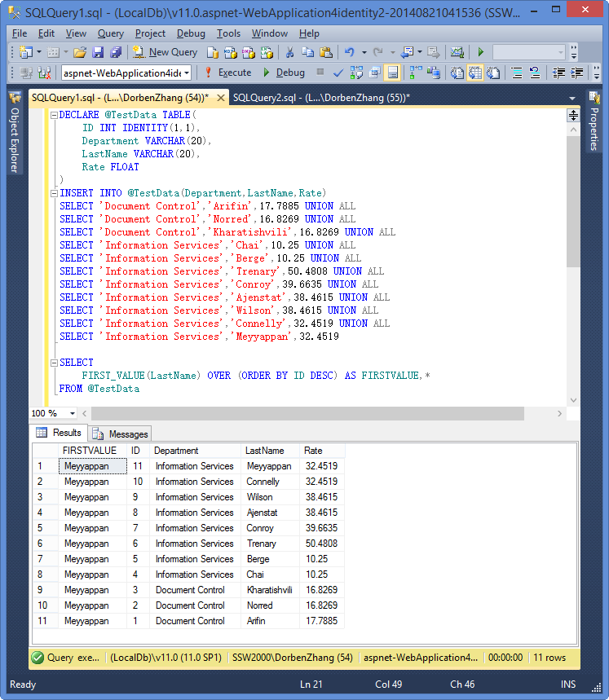Viewport: 609px width, 700px height.
Task: Switch to the SQLQuery2.sql tab
Action: (320, 98)
